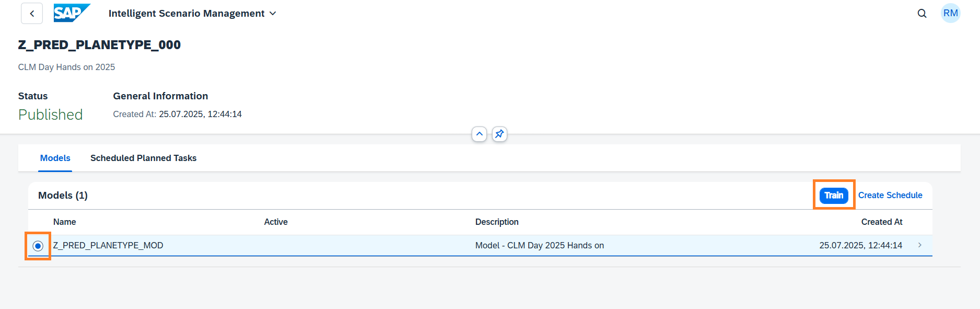Click the model description cell text
The image size is (980, 309).
tap(539, 245)
